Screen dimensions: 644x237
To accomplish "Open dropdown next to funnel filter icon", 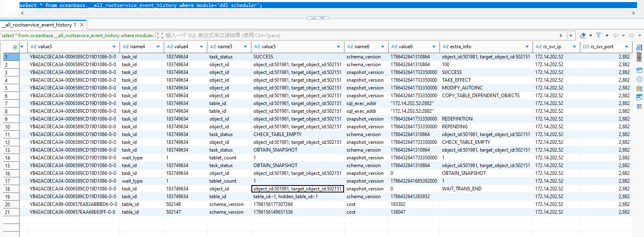I will tap(607, 36).
